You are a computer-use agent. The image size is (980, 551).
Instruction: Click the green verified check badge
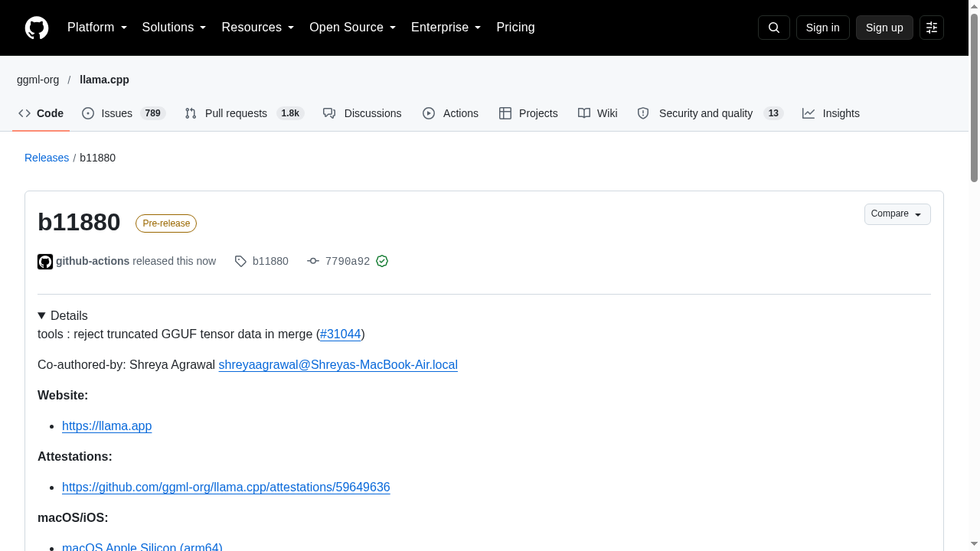[382, 261]
